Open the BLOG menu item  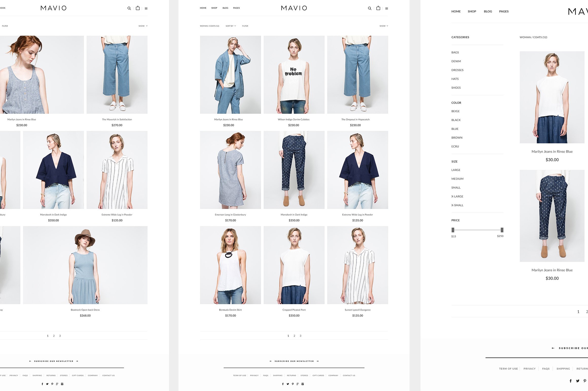[x=225, y=8]
